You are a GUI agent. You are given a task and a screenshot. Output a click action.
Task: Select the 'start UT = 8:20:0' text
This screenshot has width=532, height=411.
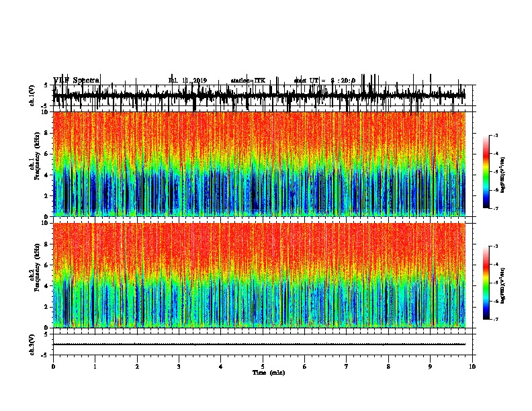pyautogui.click(x=324, y=81)
